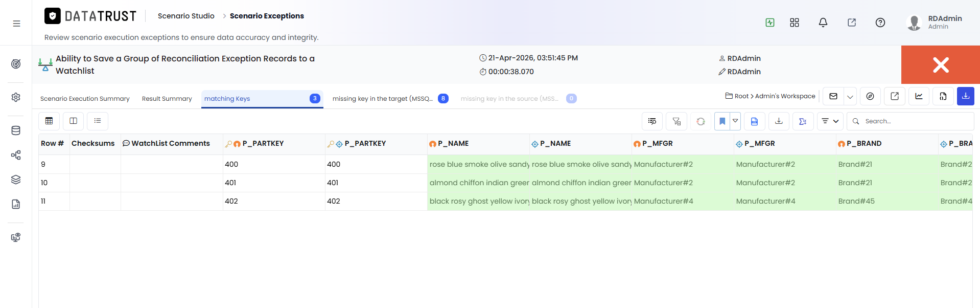Open the missing key in the target tab
The width and height of the screenshot is (980, 308).
click(390, 99)
